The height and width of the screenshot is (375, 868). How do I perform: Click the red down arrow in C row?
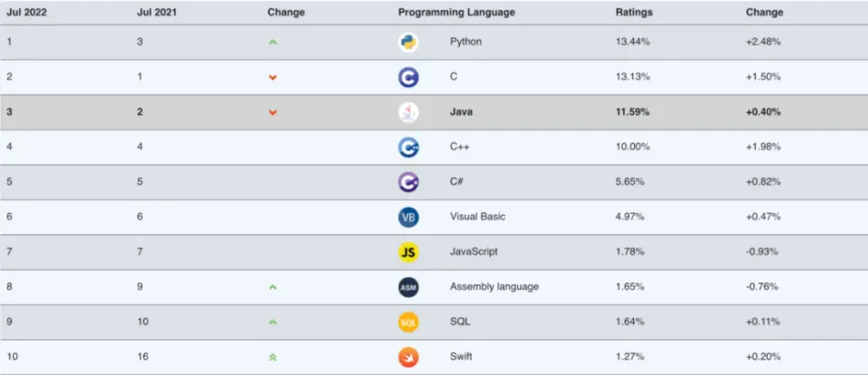(273, 77)
